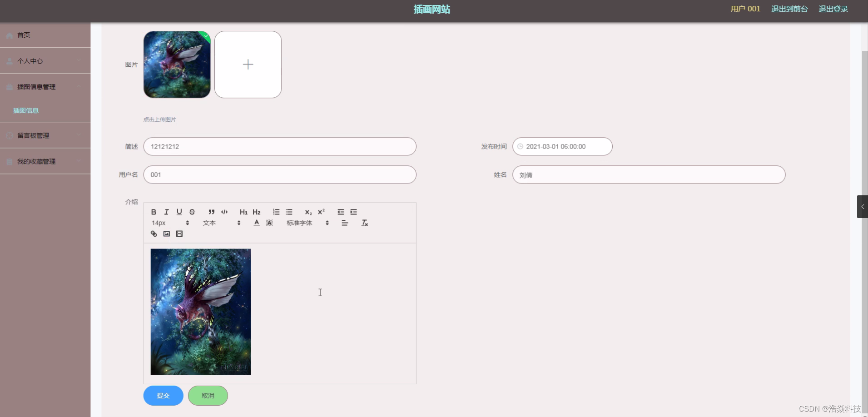This screenshot has width=868, height=417.
Task: Apply superscript formatting
Action: [321, 212]
